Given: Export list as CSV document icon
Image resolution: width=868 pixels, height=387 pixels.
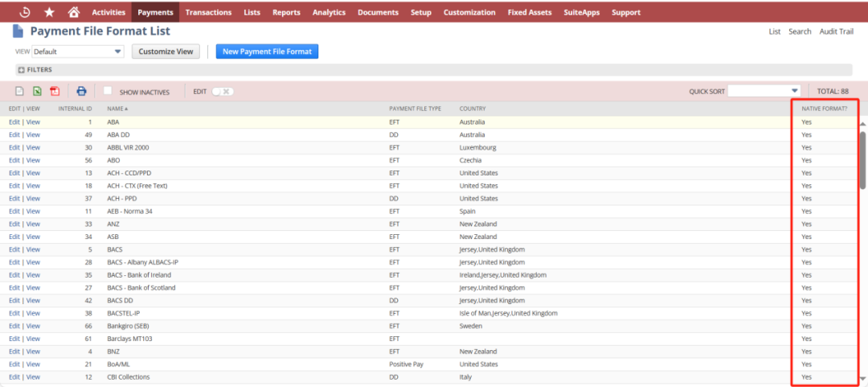Looking at the screenshot, I should [19, 92].
